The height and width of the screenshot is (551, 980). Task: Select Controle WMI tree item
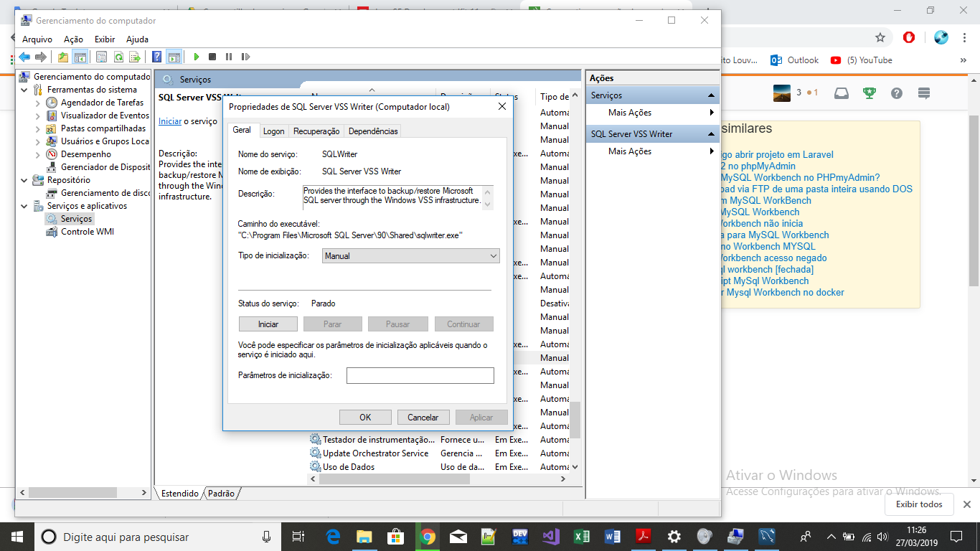click(x=80, y=232)
